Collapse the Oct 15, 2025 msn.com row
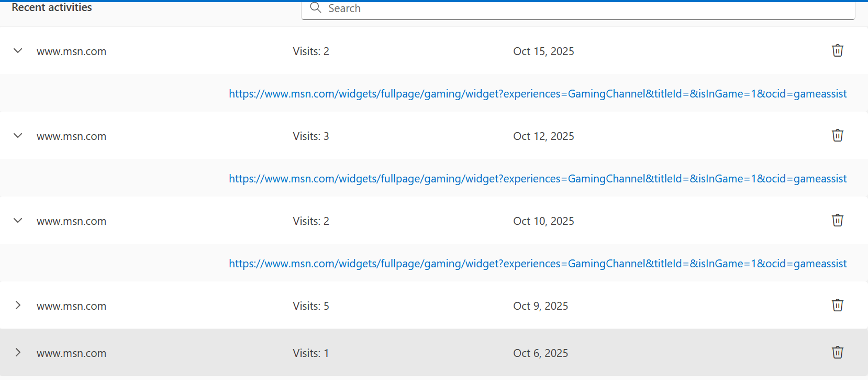The height and width of the screenshot is (380, 868). pyautogui.click(x=18, y=51)
